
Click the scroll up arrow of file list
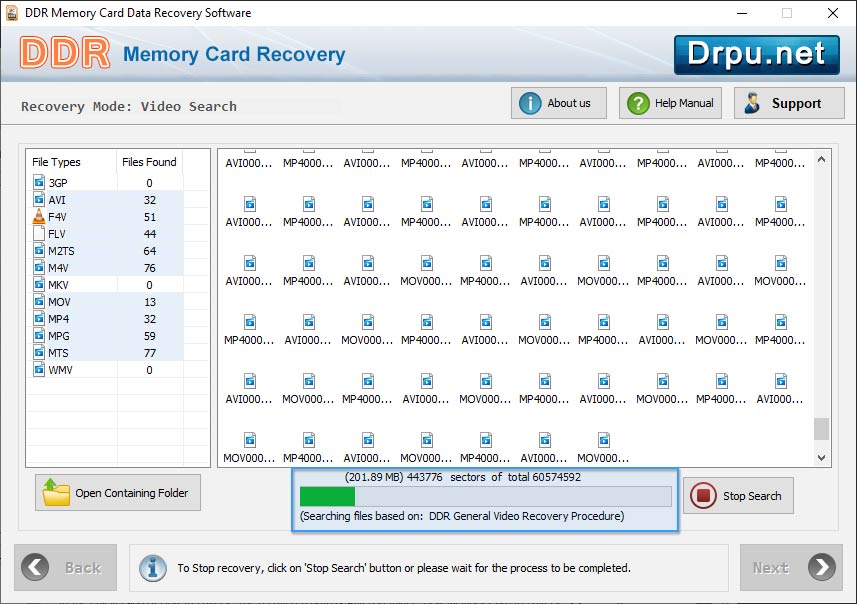point(821,159)
